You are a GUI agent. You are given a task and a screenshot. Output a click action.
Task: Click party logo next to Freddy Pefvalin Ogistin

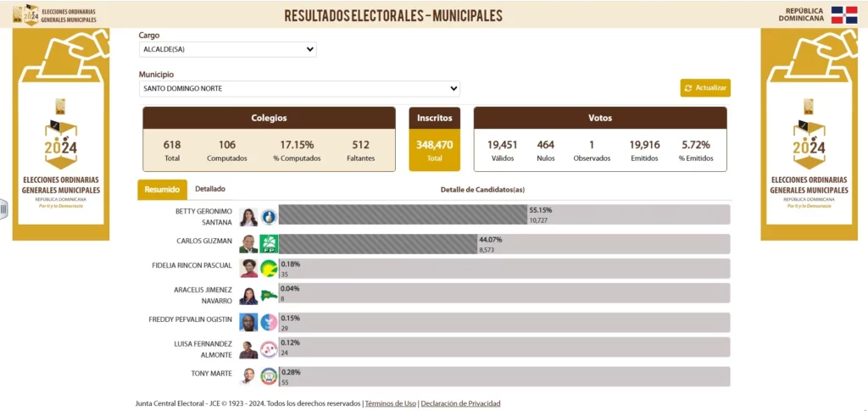pos(269,322)
